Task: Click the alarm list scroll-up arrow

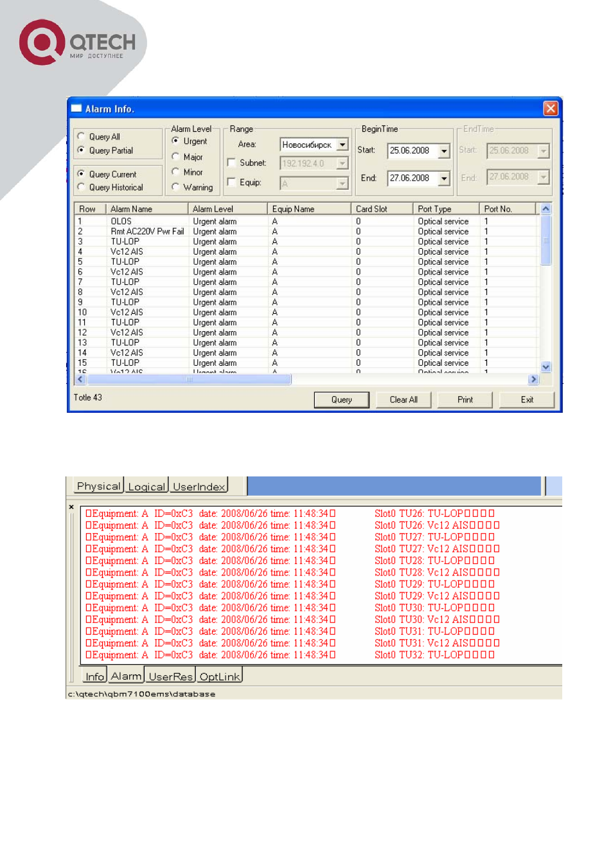Action: [546, 208]
